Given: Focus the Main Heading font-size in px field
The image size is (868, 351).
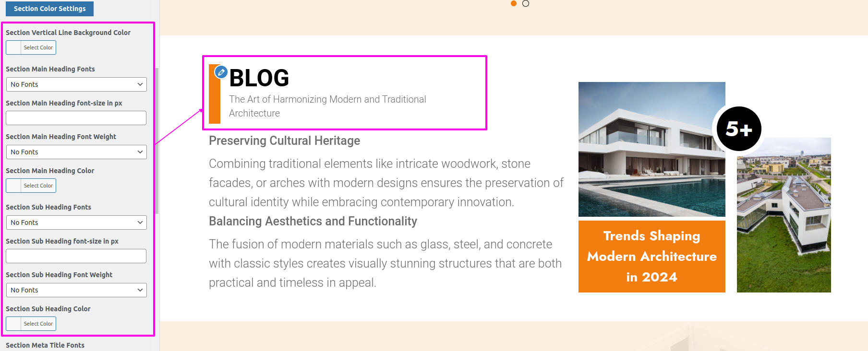Looking at the screenshot, I should tap(76, 118).
